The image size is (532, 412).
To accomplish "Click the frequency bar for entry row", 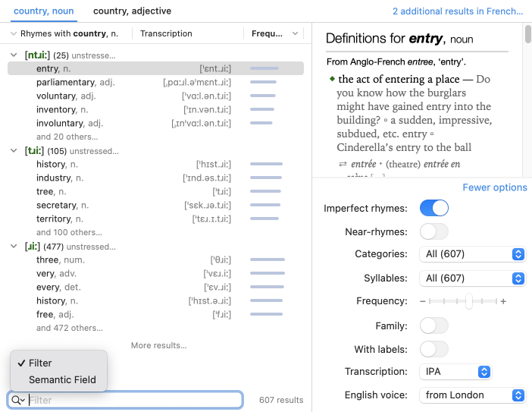I will [264, 69].
